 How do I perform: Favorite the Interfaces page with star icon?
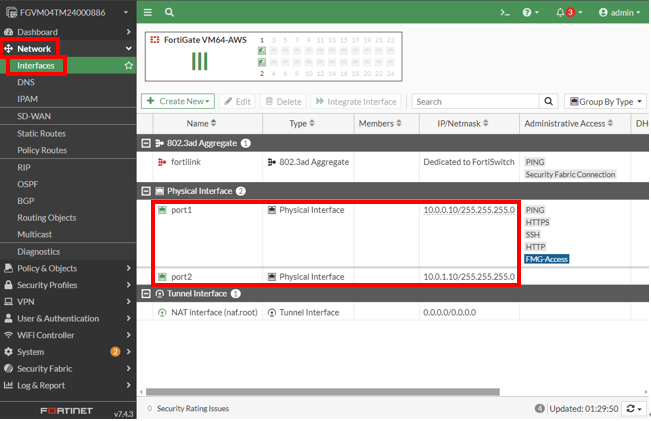[x=129, y=66]
